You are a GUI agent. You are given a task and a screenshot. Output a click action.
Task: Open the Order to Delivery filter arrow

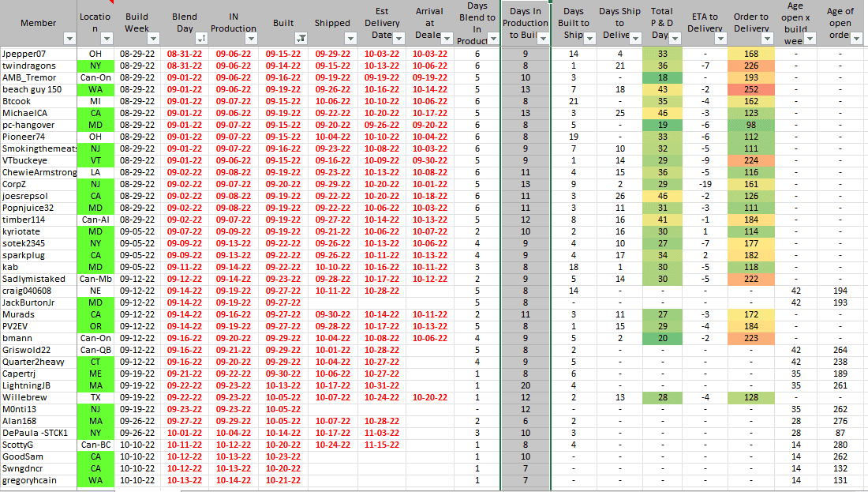766,39
